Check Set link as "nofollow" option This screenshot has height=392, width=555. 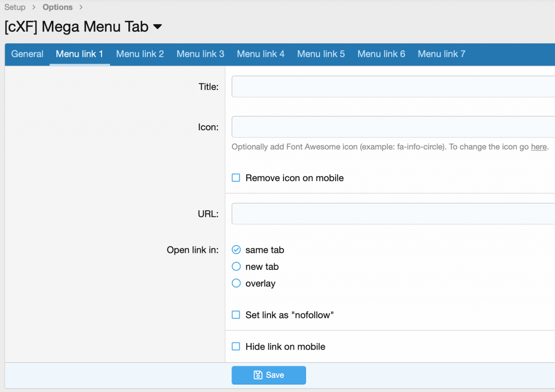click(236, 315)
